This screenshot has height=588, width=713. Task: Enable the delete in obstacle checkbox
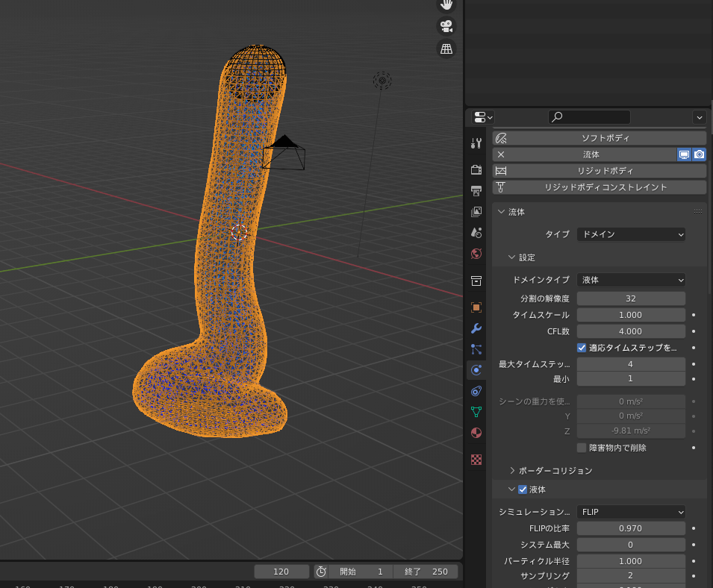click(582, 448)
